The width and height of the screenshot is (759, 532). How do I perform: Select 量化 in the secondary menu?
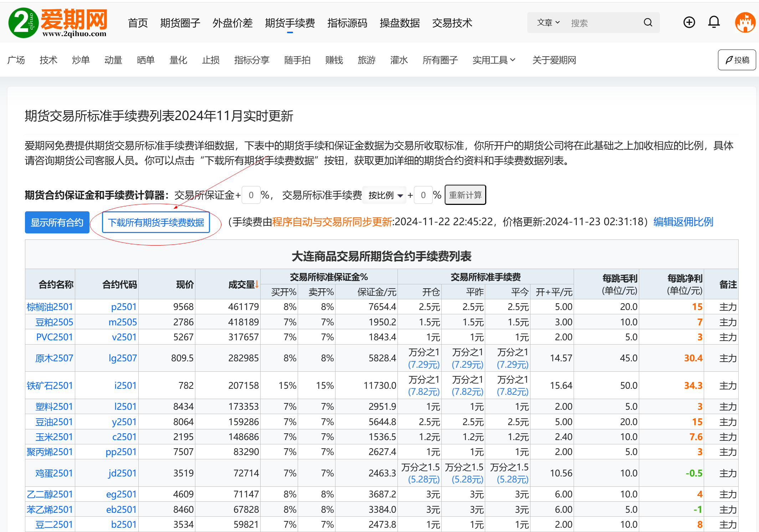[178, 60]
